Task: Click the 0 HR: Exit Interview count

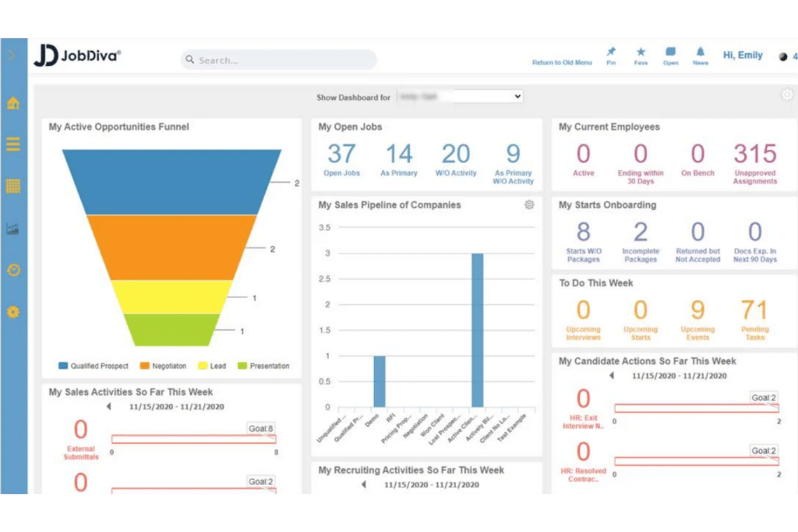Action: coord(583,399)
